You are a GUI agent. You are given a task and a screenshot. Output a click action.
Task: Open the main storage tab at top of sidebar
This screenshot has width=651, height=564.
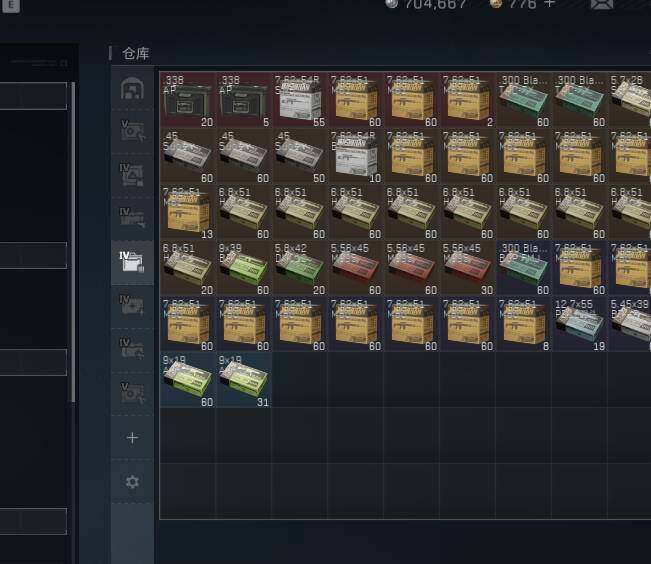(x=132, y=88)
